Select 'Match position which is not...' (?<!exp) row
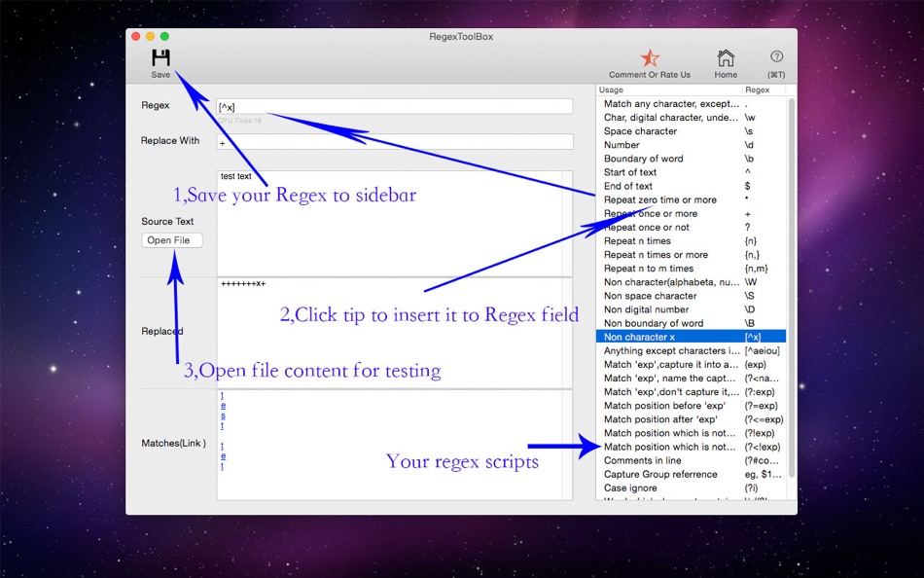 (691, 447)
